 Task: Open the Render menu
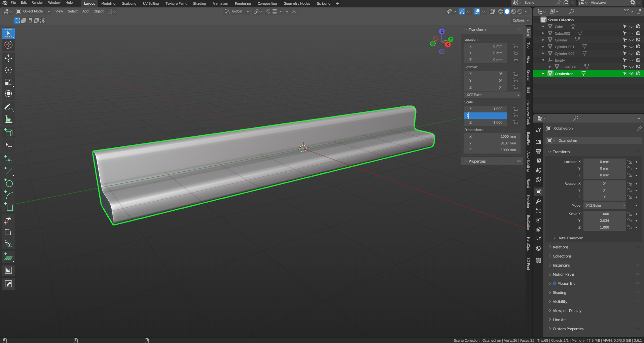[x=37, y=3]
